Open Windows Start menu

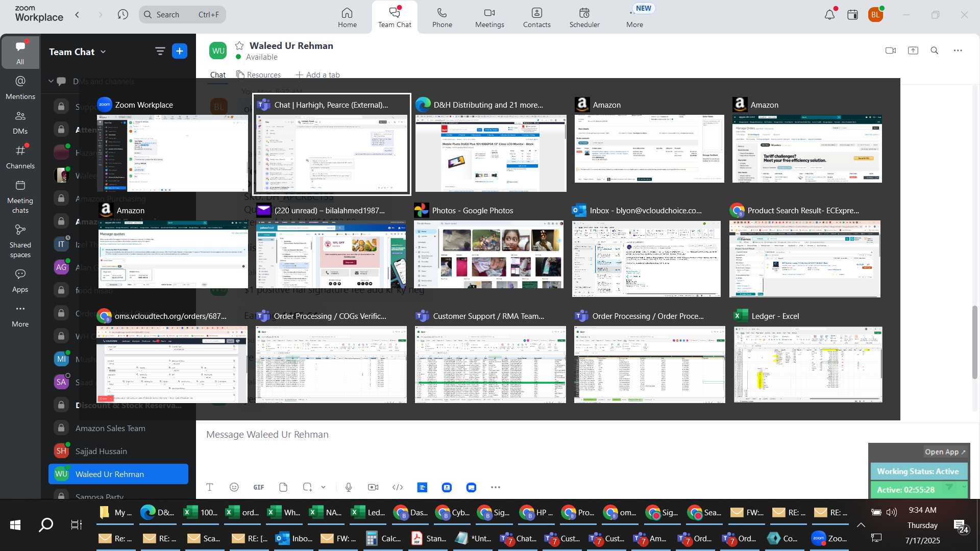click(x=15, y=524)
